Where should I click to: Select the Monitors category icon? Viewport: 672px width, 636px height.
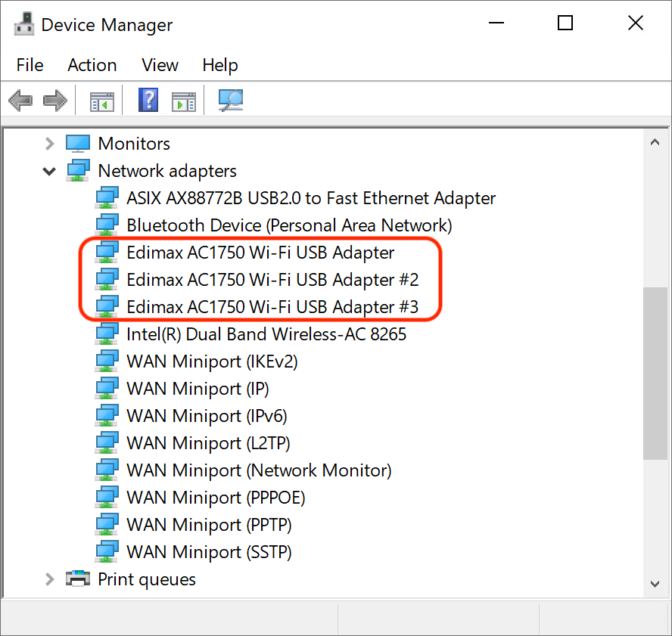coord(78,144)
